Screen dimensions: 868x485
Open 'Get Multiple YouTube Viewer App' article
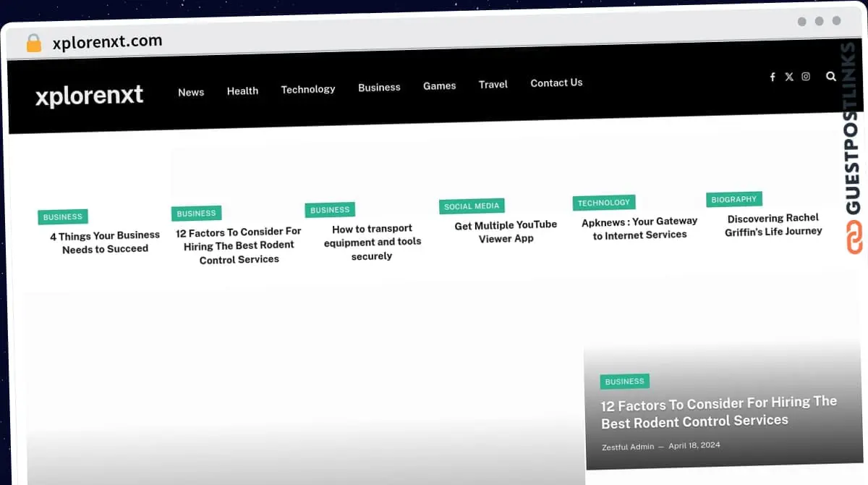click(506, 232)
